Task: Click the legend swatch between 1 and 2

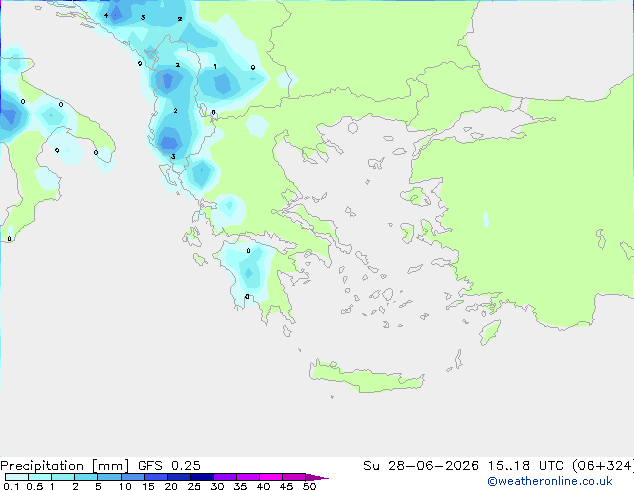Action: coord(63,477)
